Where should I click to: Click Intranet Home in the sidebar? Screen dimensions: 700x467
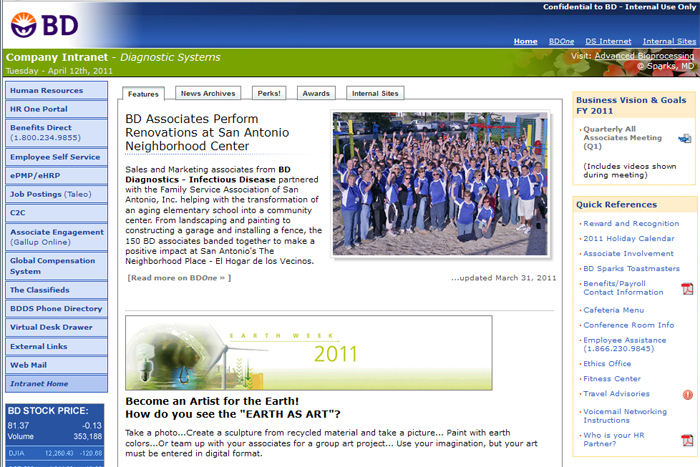[x=56, y=384]
